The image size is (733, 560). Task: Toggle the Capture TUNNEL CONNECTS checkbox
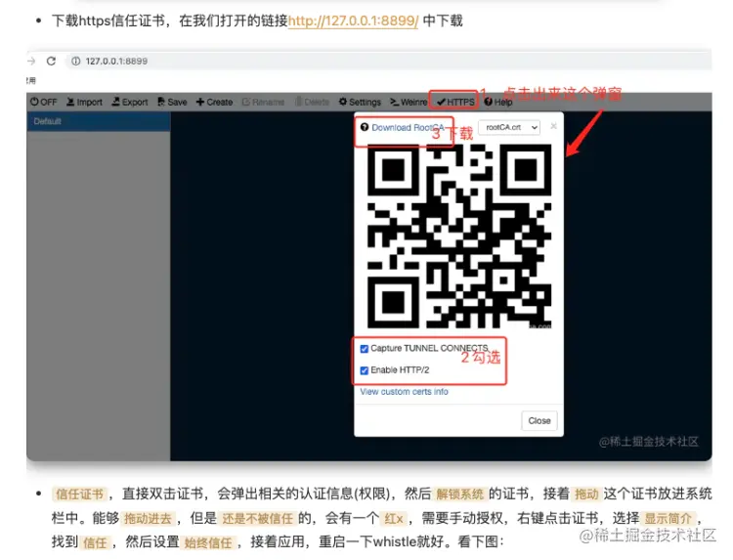[365, 349]
